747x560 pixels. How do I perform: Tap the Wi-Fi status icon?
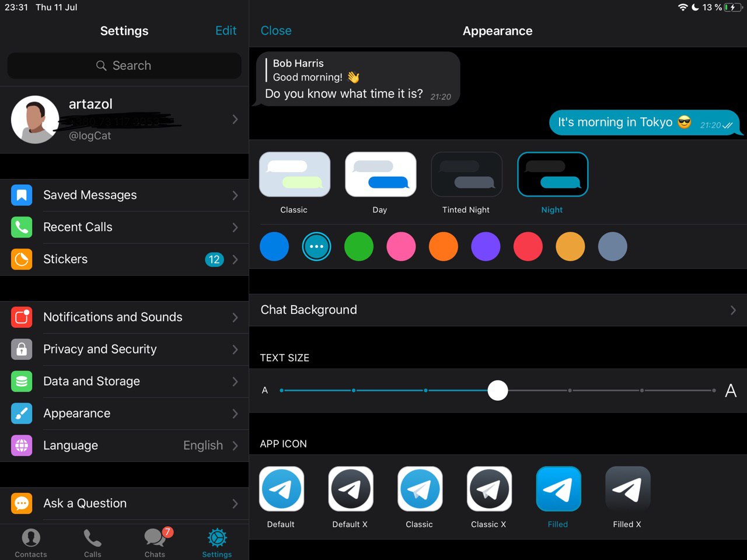pos(683,7)
